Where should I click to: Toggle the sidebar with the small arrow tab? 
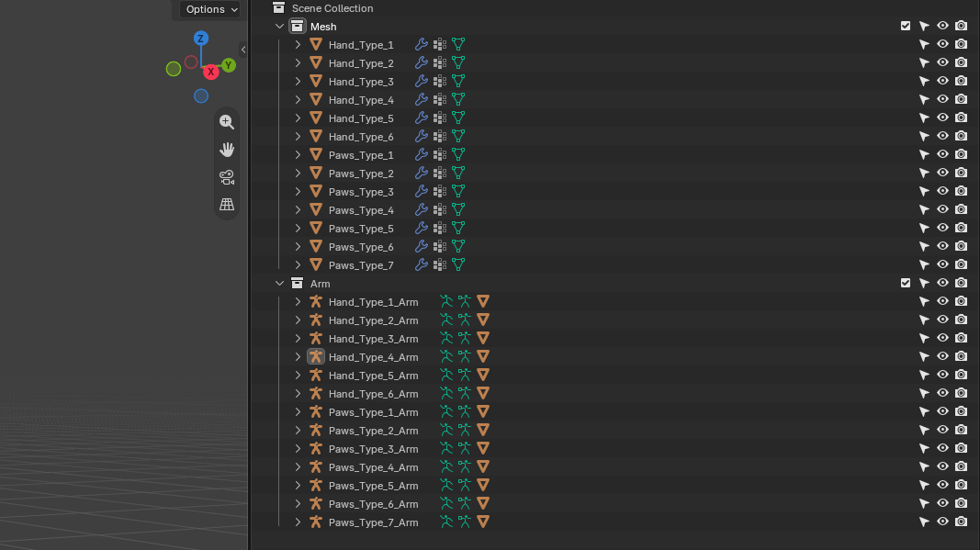[x=243, y=50]
